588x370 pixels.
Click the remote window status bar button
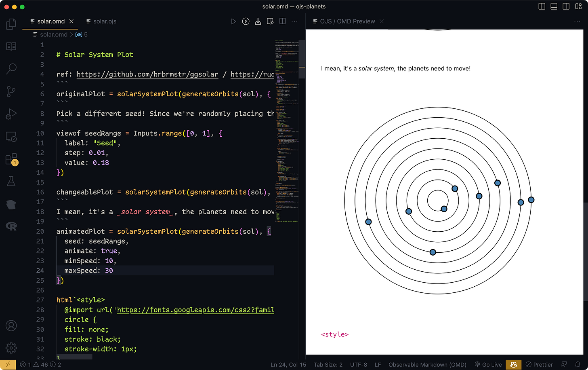pos(8,365)
